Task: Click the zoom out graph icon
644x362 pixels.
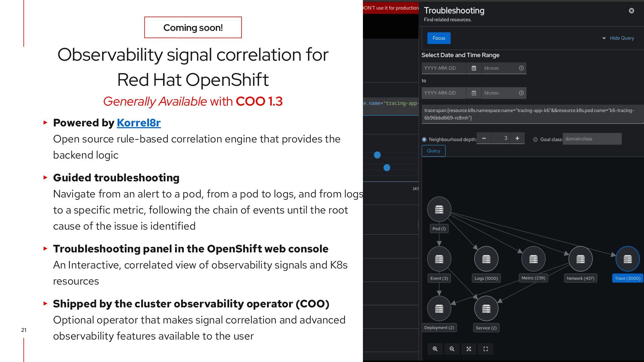Action: pos(452,349)
